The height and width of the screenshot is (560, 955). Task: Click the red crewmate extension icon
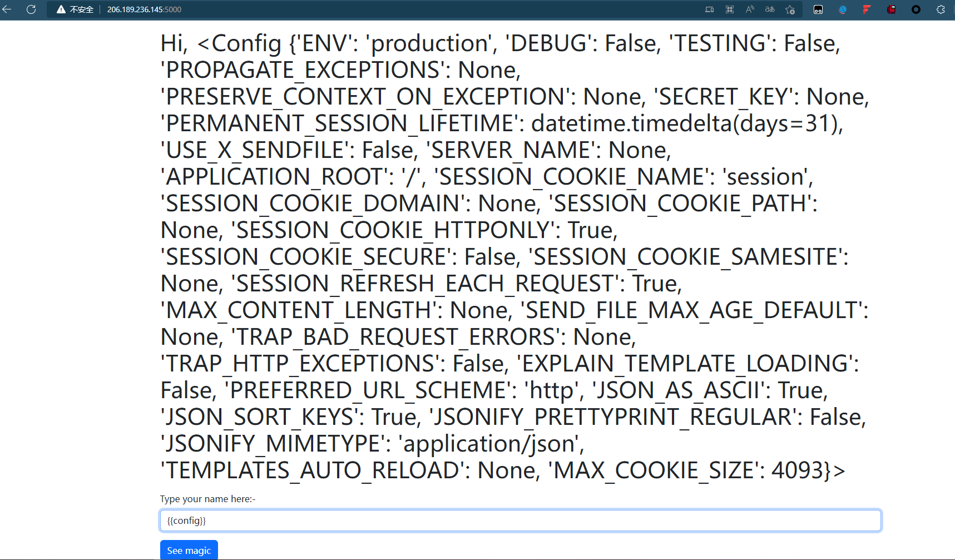coord(892,9)
